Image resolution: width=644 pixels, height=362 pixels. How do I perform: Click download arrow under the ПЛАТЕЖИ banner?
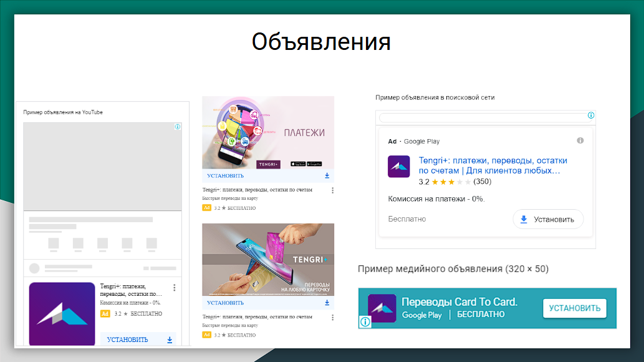pyautogui.click(x=327, y=175)
